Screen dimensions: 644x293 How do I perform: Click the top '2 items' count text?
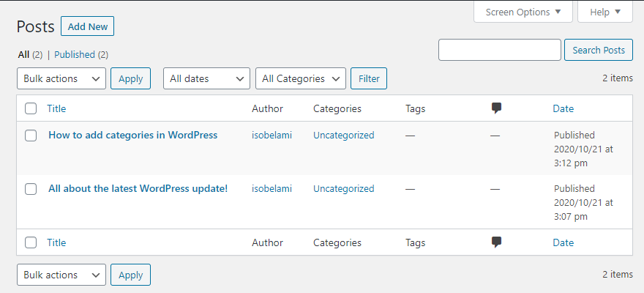[x=618, y=78]
